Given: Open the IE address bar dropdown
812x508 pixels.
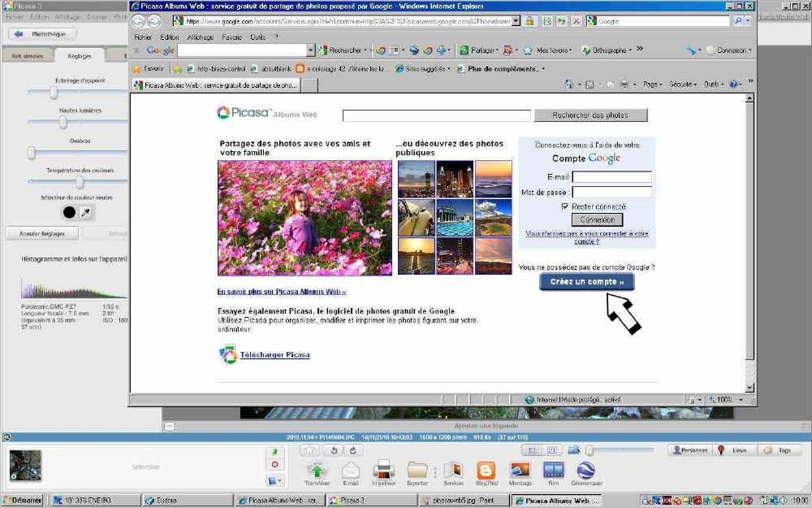Looking at the screenshot, I should (516, 21).
